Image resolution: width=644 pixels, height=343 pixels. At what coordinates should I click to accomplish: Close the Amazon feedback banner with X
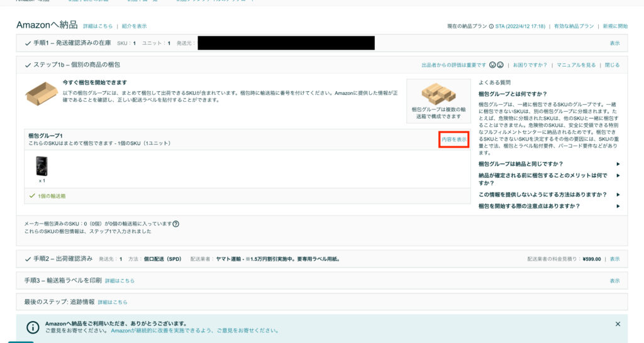(618, 324)
